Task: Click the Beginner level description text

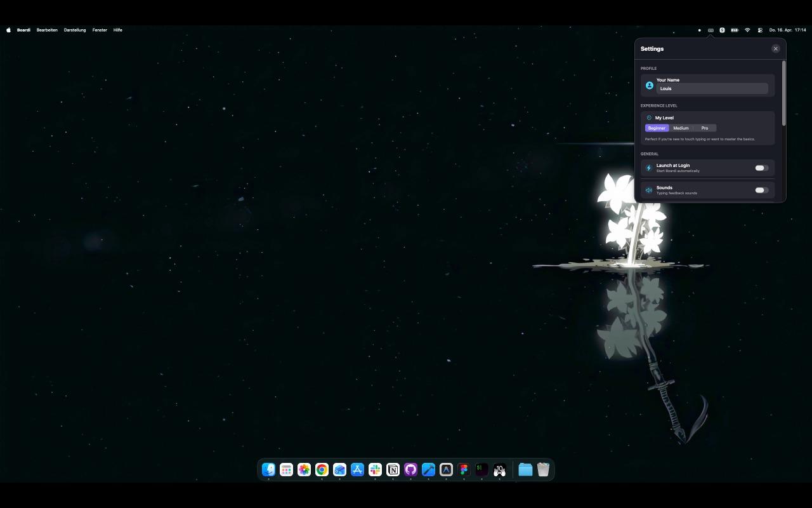Action: tap(700, 139)
